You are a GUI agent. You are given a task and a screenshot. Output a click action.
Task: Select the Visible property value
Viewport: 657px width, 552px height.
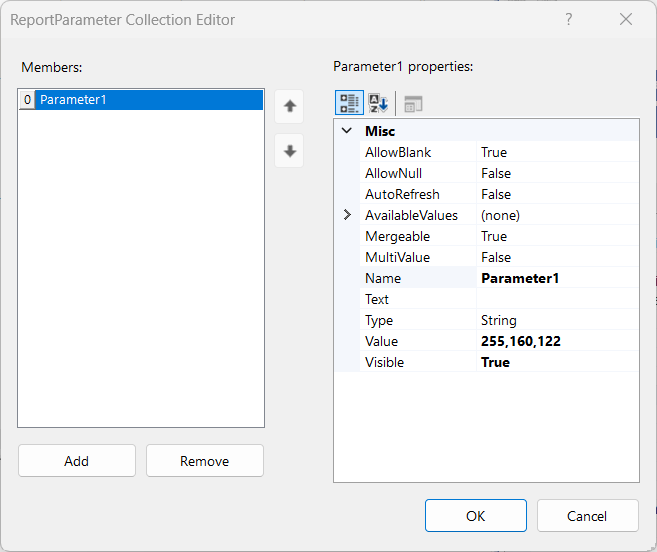[x=556, y=362]
